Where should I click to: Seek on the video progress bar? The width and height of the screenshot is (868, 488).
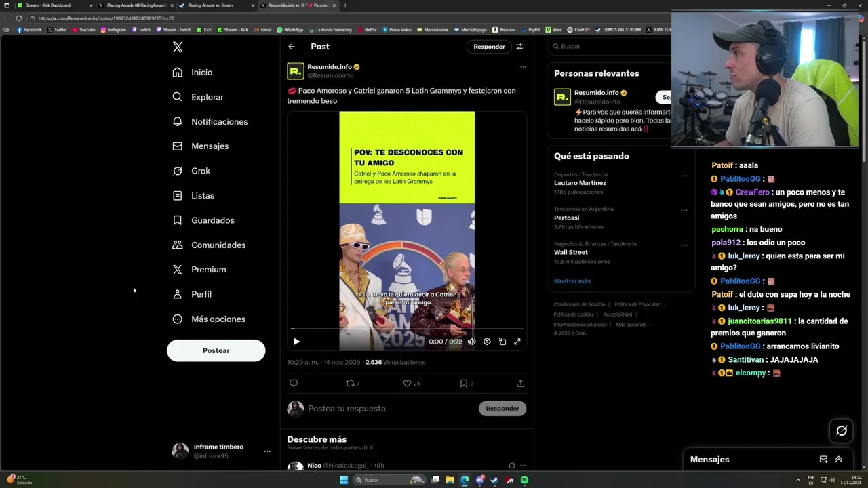407,329
